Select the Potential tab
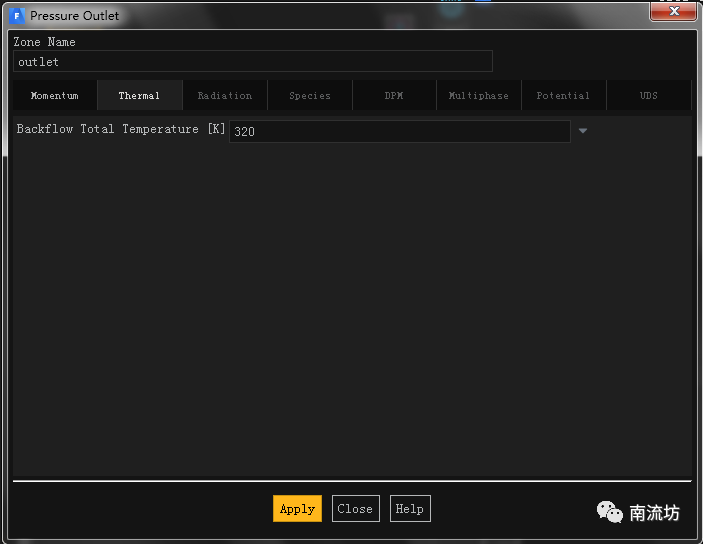The height and width of the screenshot is (544, 703). pyautogui.click(x=564, y=96)
